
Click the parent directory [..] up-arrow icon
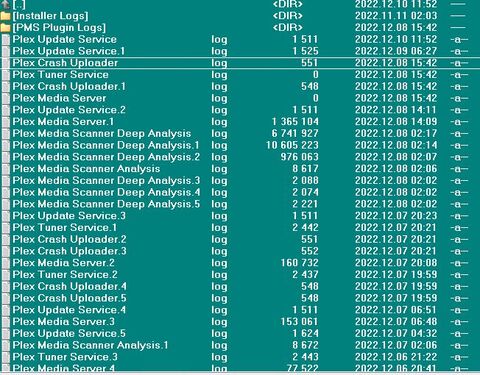[x=6, y=4]
